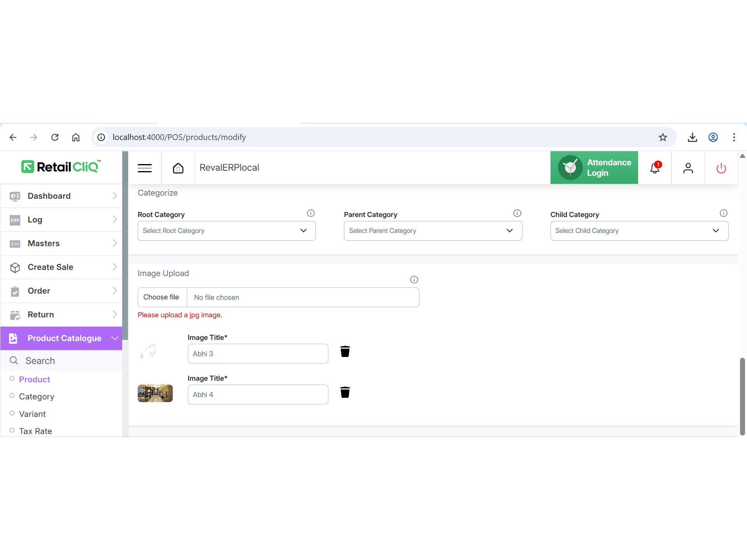Delete the Abhi 4 image with trash icon
Viewport: 747px width, 560px height.
pos(345,392)
